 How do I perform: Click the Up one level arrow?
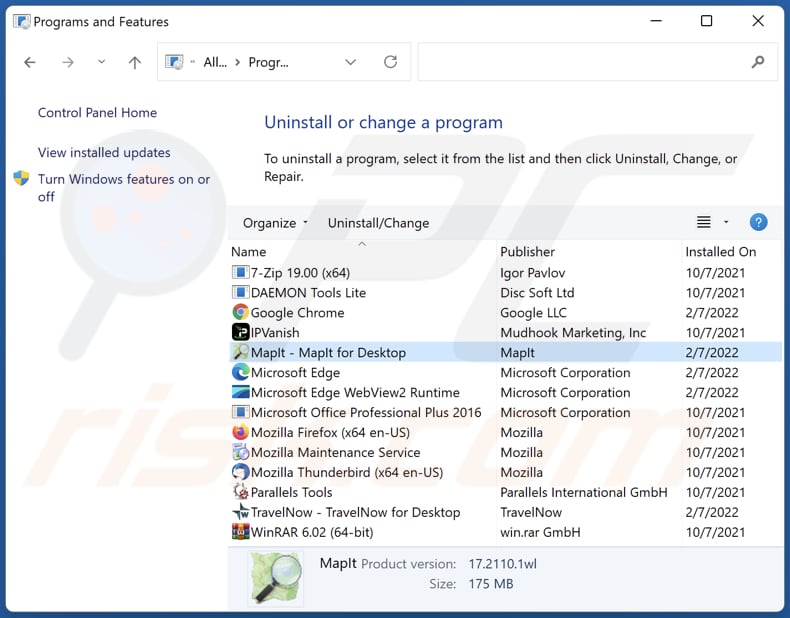tap(135, 62)
